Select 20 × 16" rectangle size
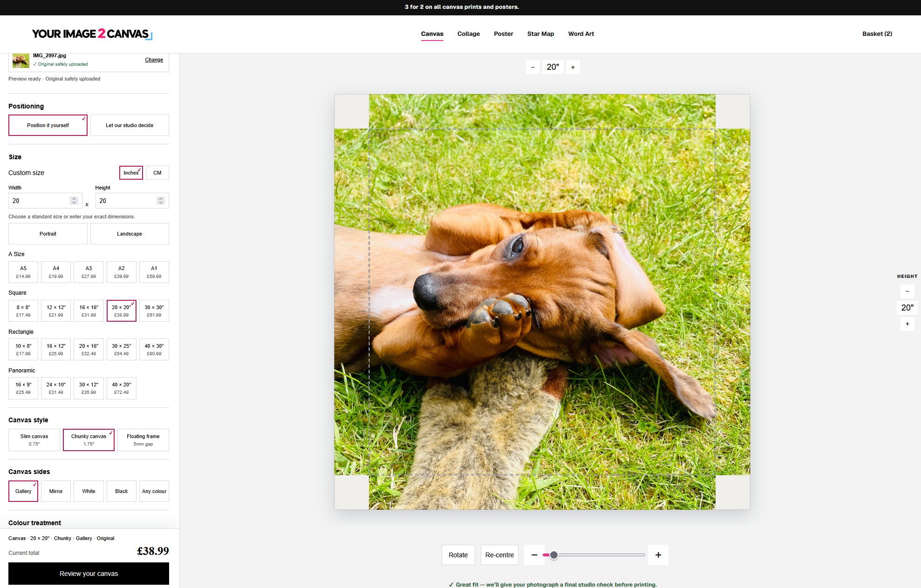921x588 pixels. pyautogui.click(x=89, y=350)
